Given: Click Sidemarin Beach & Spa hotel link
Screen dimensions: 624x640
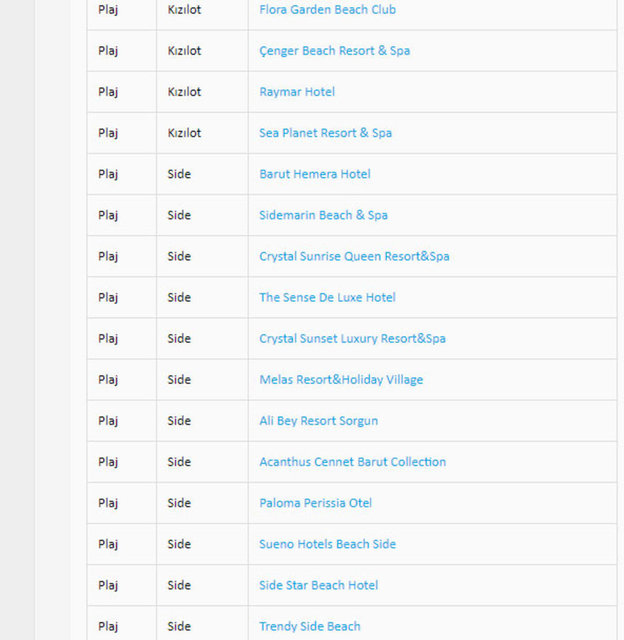Looking at the screenshot, I should [x=323, y=215].
